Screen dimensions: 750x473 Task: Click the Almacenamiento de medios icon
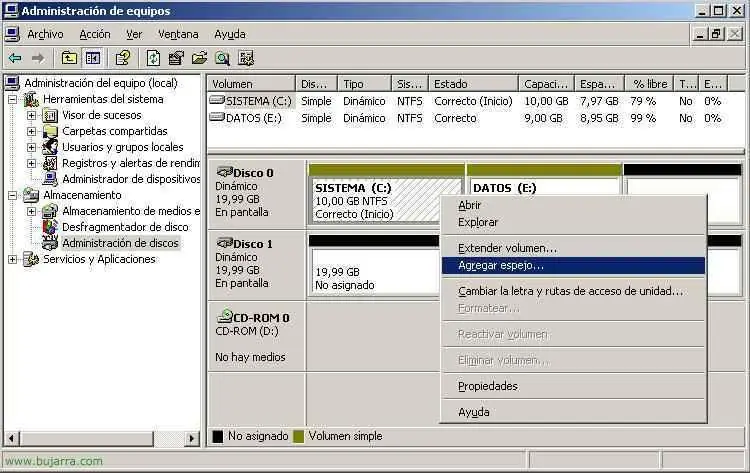click(50, 211)
